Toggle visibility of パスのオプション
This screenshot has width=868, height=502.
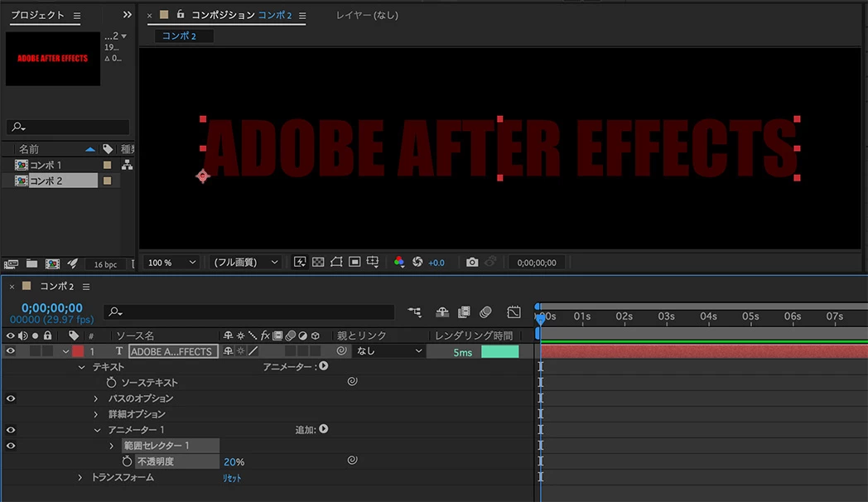[x=11, y=398]
